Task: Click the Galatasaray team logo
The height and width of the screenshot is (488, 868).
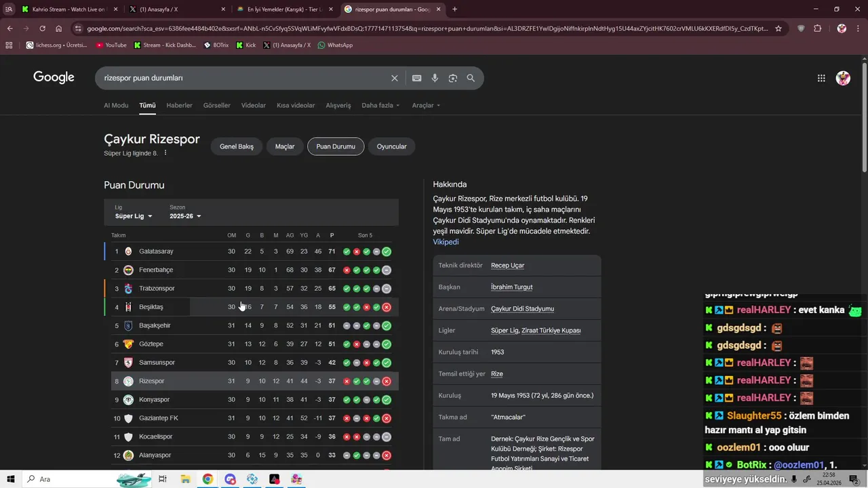Action: tap(128, 251)
